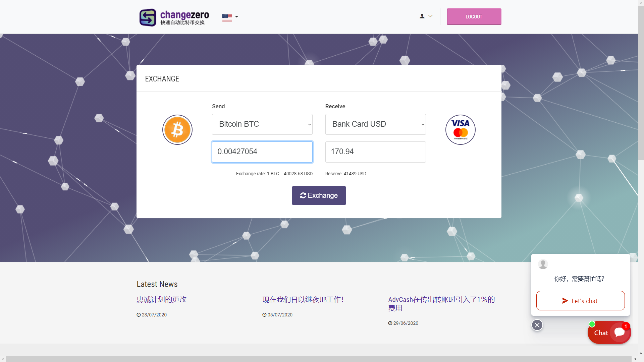Click the user account profile icon
644x362 pixels.
(422, 16)
